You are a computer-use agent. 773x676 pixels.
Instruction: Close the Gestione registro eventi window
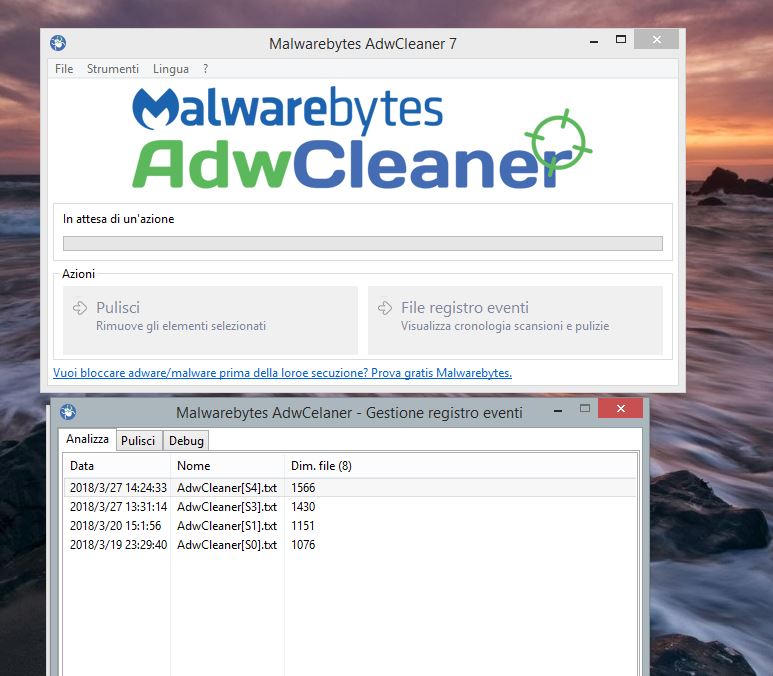click(x=621, y=408)
